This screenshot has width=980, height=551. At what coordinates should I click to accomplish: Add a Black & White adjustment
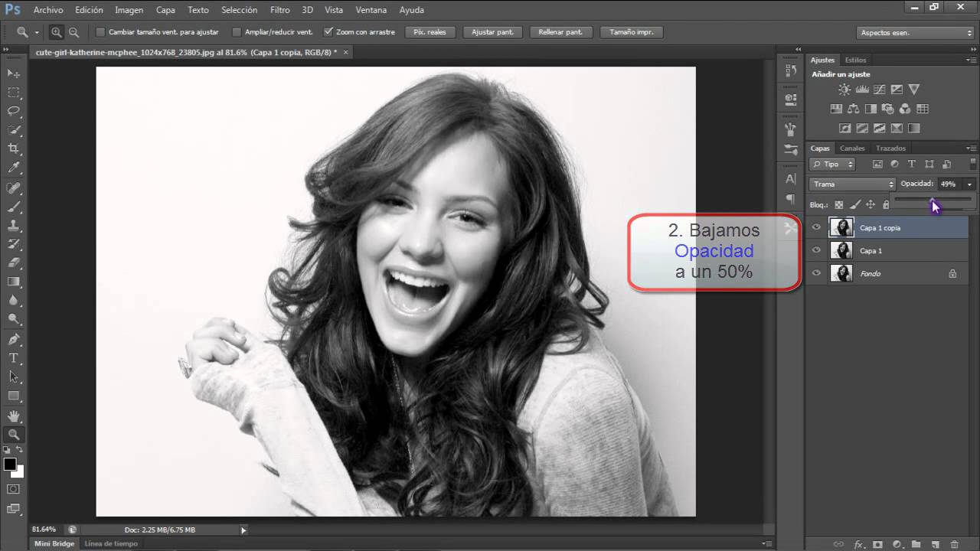pos(871,109)
